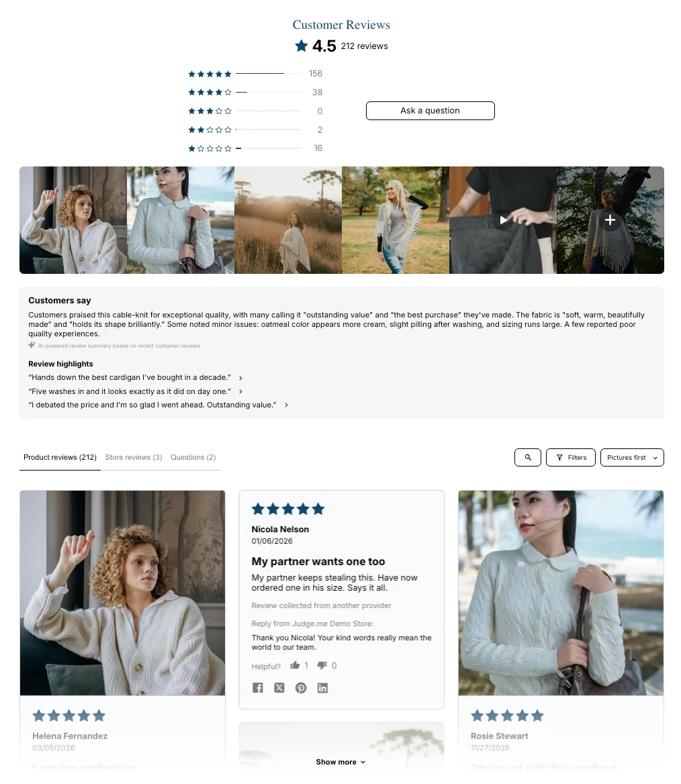The height and width of the screenshot is (784, 681).
Task: Open the "best cardigan" review highlight chevron
Action: pyautogui.click(x=240, y=378)
